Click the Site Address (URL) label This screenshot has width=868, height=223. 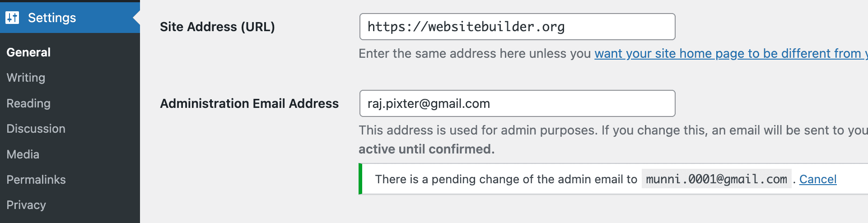(217, 27)
